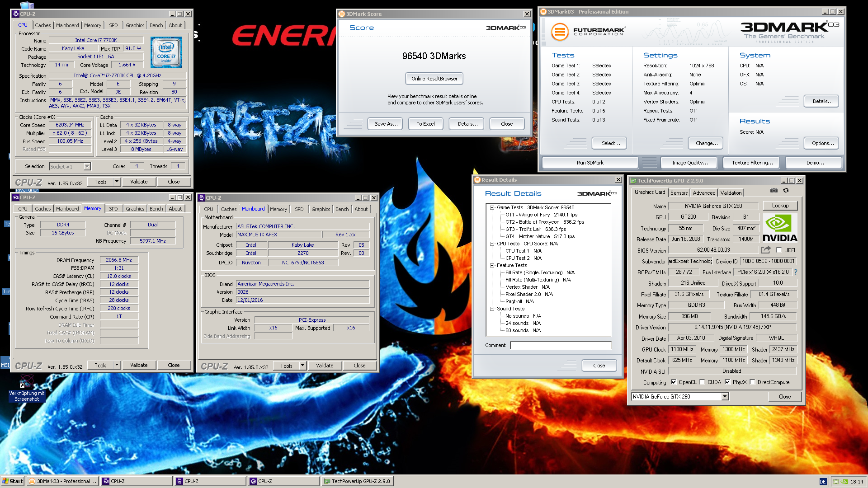
Task: Click the 3DMark03 logo in Score window
Action: click(505, 28)
